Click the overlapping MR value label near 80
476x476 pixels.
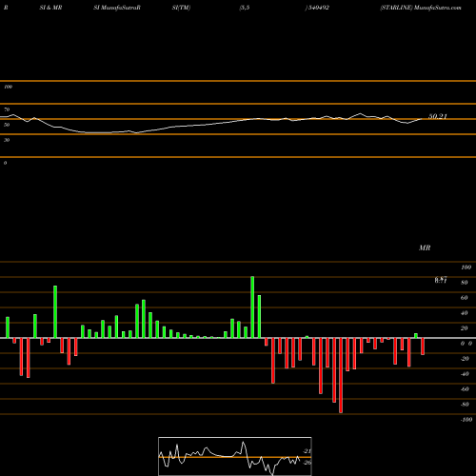click(x=441, y=280)
